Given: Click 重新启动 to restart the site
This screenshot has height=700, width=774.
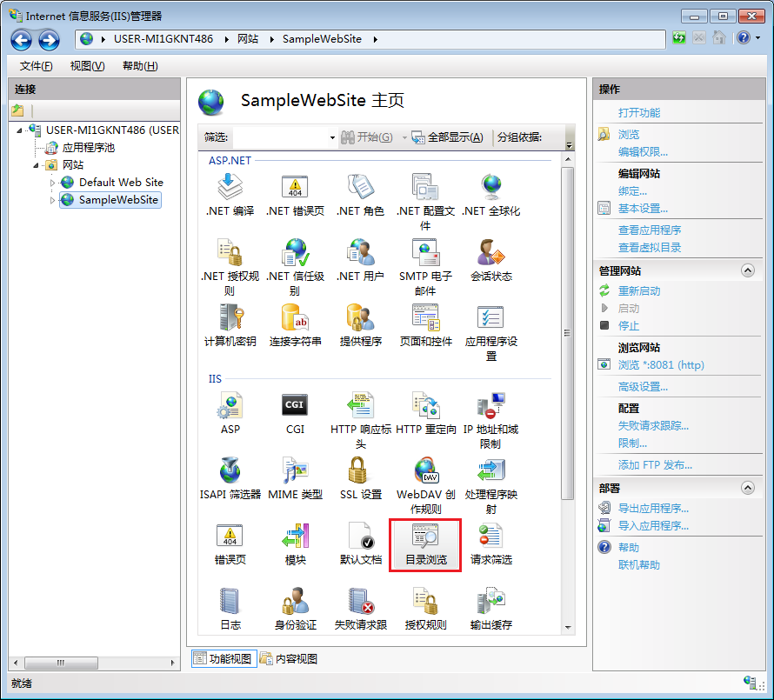Looking at the screenshot, I should point(638,291).
